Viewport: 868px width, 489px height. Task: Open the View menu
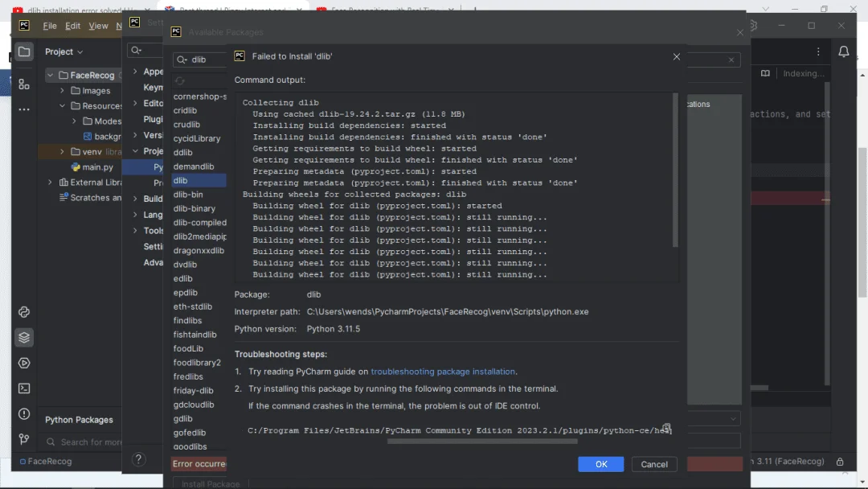click(99, 26)
